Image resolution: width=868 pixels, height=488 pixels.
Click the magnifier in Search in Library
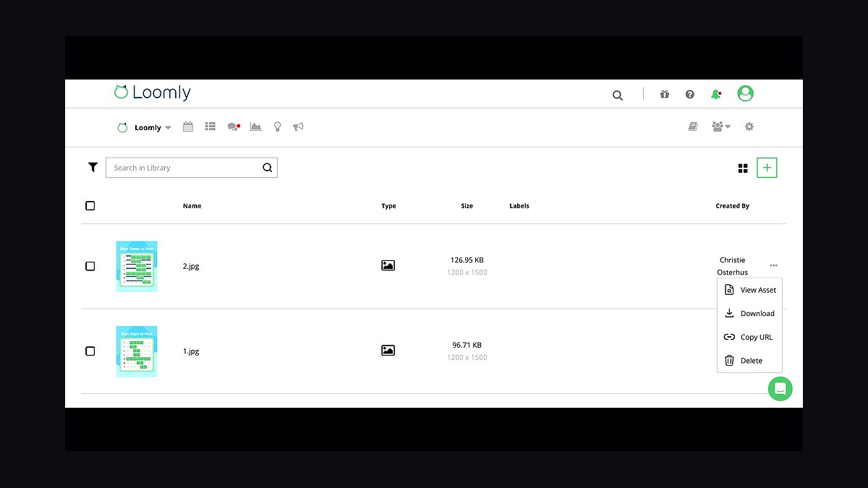coord(268,168)
